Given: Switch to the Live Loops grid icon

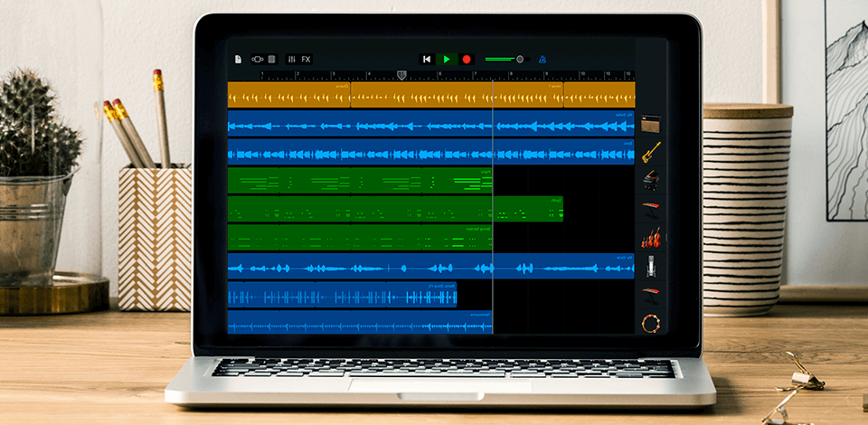Looking at the screenshot, I should [272, 59].
